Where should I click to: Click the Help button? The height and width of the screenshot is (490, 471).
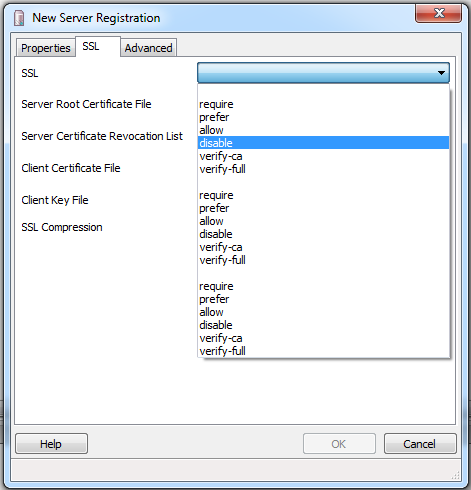coord(51,444)
